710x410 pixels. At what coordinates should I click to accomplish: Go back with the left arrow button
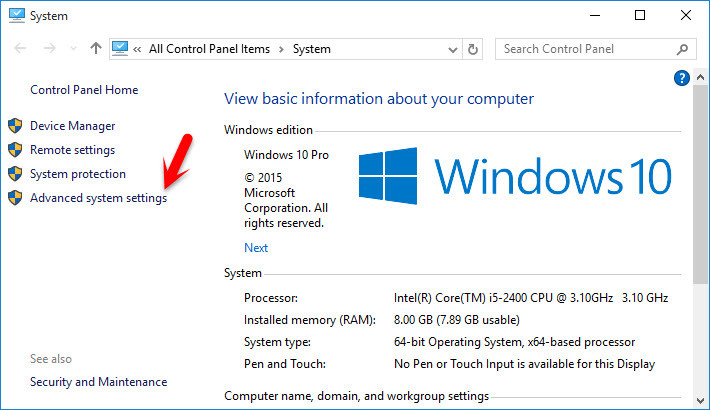pos(20,48)
